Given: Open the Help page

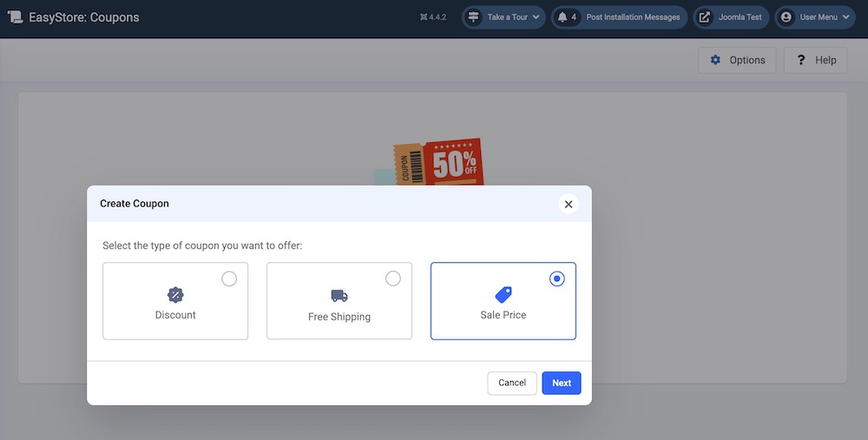Looking at the screenshot, I should (815, 61).
